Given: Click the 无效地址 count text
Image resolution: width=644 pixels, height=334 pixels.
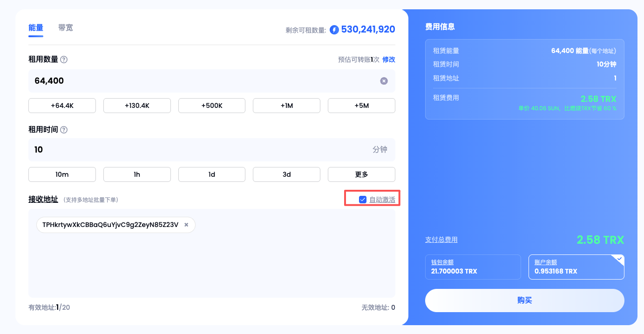Looking at the screenshot, I should 379,307.
